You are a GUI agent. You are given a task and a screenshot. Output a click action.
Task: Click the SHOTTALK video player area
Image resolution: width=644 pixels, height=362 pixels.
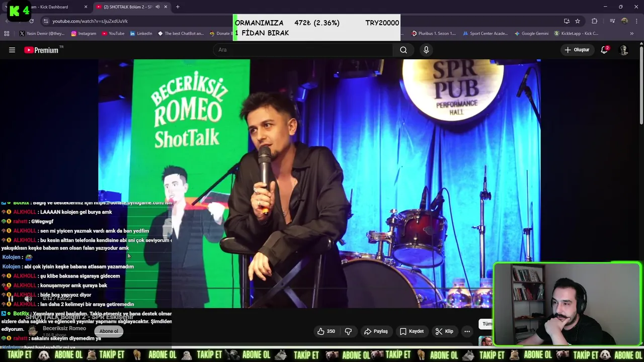click(x=319, y=184)
